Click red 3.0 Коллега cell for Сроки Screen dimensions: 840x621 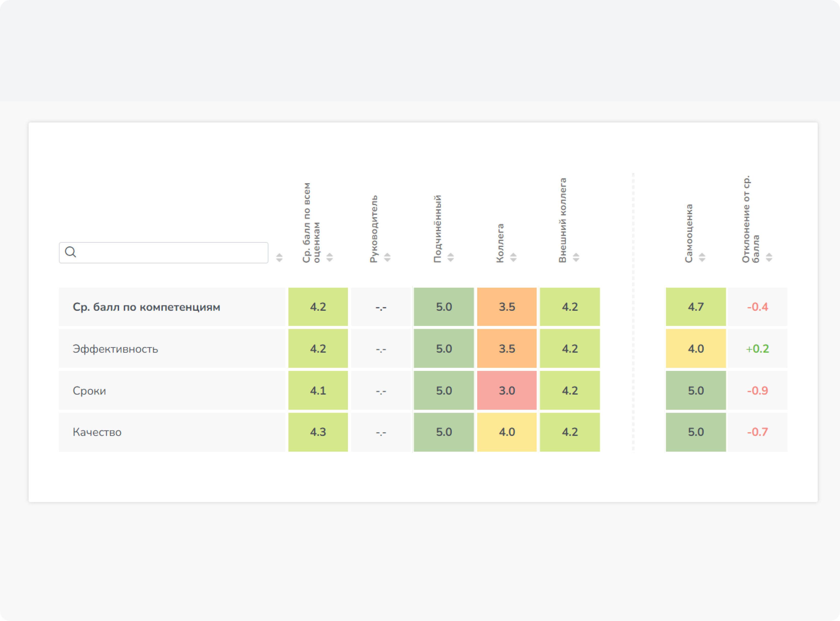coord(507,390)
